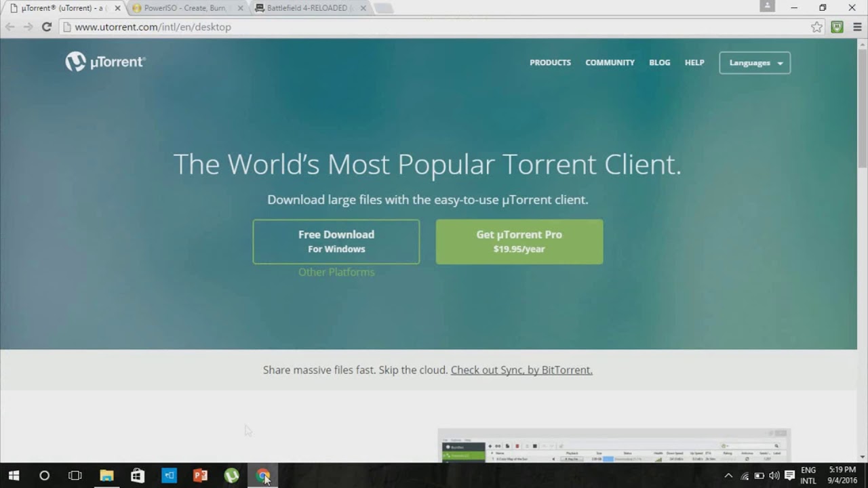Viewport: 868px width, 488px height.
Task: Open ENG INTL language indicator
Action: 808,476
